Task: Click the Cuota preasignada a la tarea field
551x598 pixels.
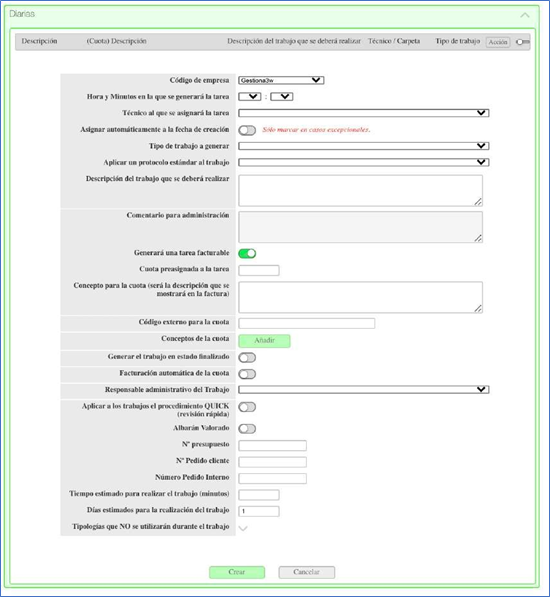Action: click(259, 270)
